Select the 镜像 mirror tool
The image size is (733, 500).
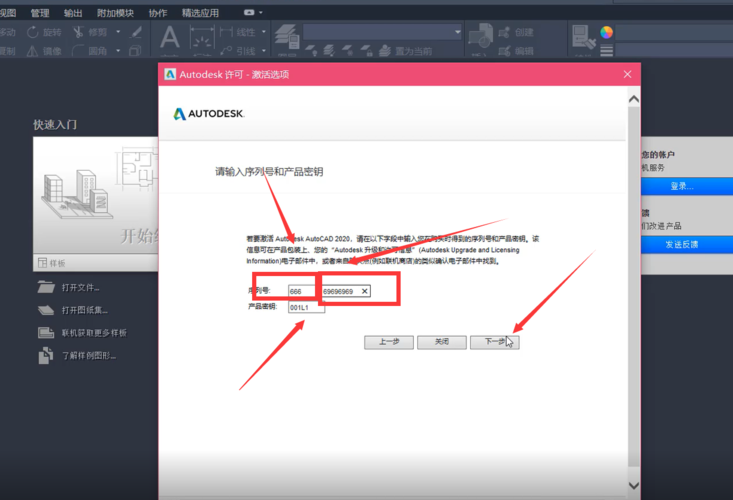pyautogui.click(x=44, y=51)
